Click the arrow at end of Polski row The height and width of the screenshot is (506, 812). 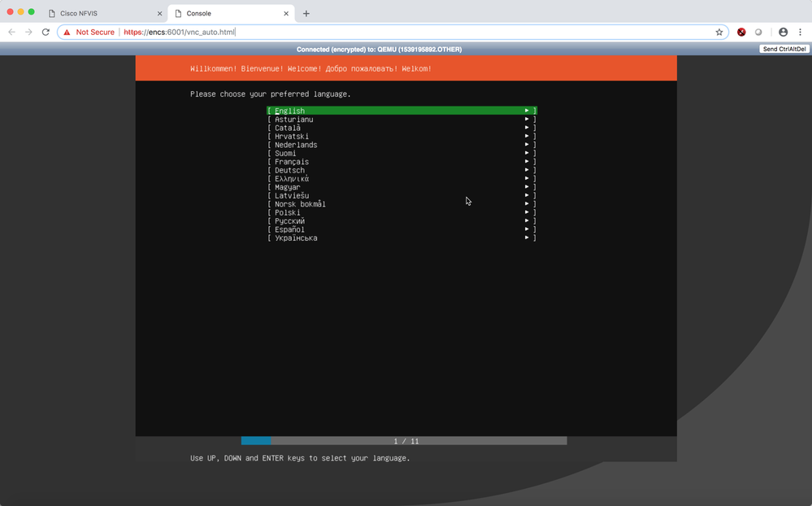point(527,212)
